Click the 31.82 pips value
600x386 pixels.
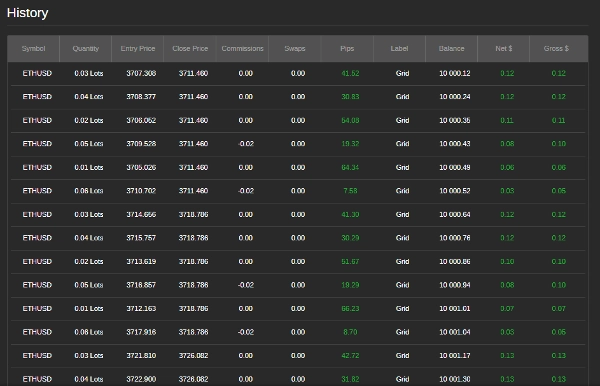(x=350, y=379)
